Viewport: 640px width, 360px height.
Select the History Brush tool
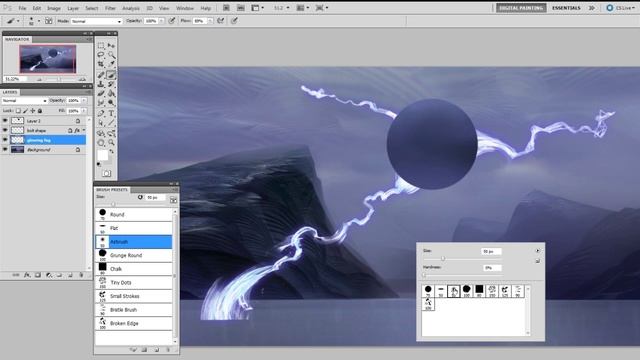111,84
